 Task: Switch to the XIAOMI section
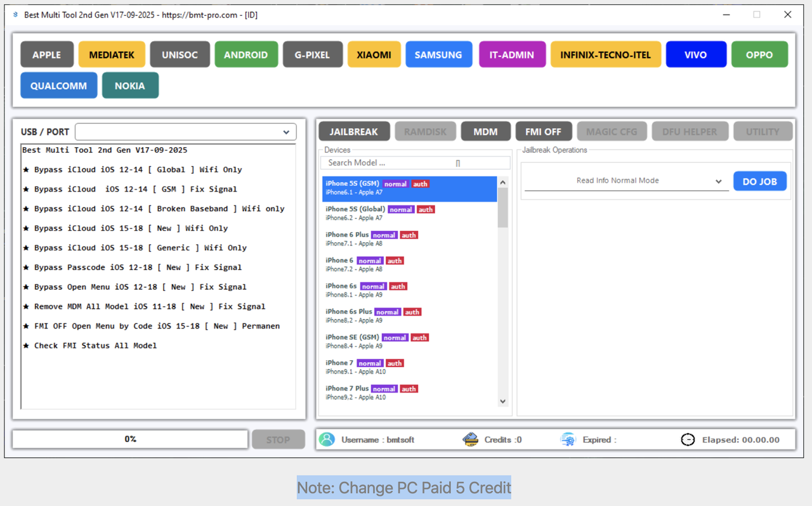click(374, 55)
